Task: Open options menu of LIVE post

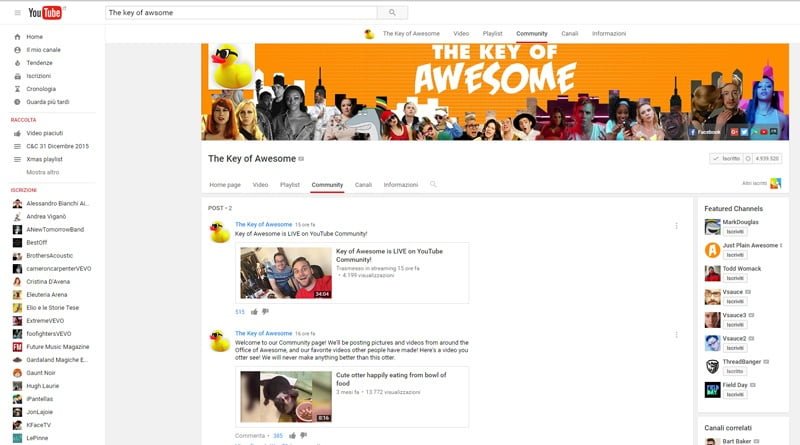Action: (677, 226)
